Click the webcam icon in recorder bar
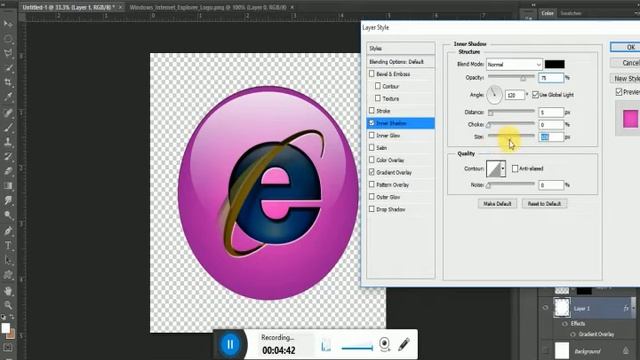 384,344
